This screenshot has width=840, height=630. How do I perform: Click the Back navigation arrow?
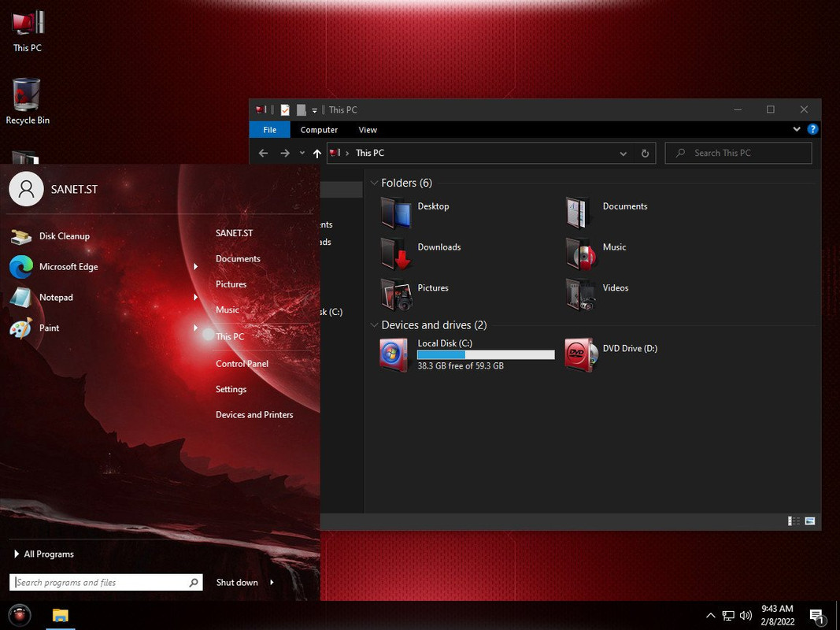point(263,154)
